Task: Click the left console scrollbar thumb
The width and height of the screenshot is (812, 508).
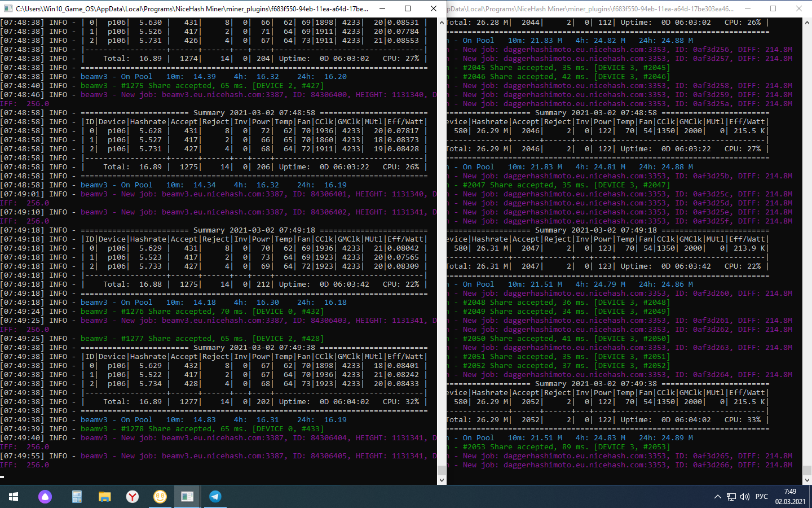Action: tap(442, 470)
